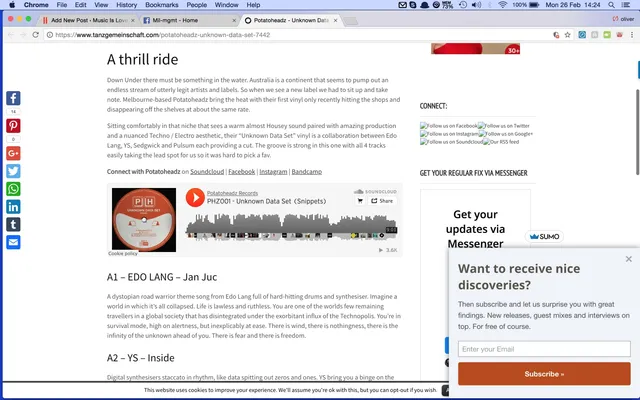Share the article on Facebook sidebar icon
This screenshot has width=640, height=400.
click(13, 98)
